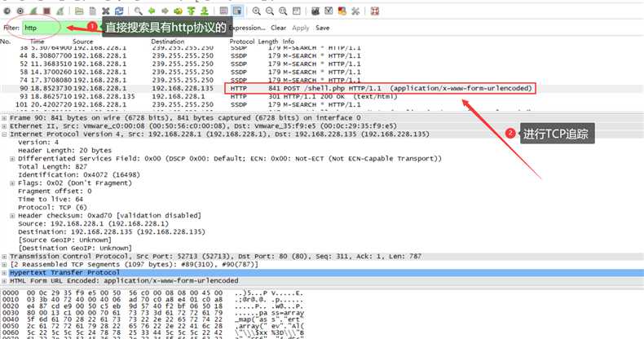Go to a specific packet number
This screenshot has width=644, height=339.
point(178,11)
